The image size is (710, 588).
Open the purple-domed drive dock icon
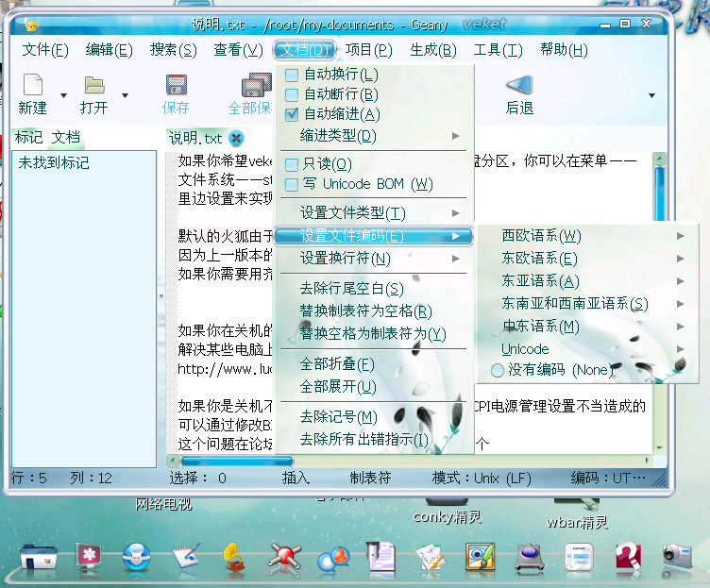click(529, 558)
